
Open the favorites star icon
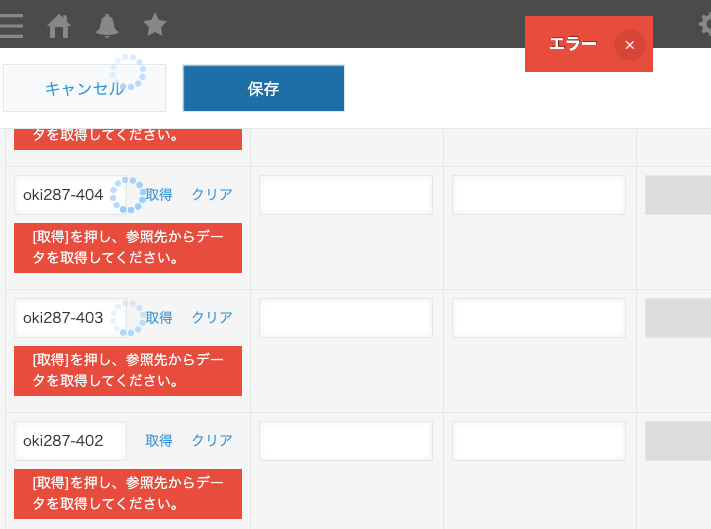click(x=155, y=24)
